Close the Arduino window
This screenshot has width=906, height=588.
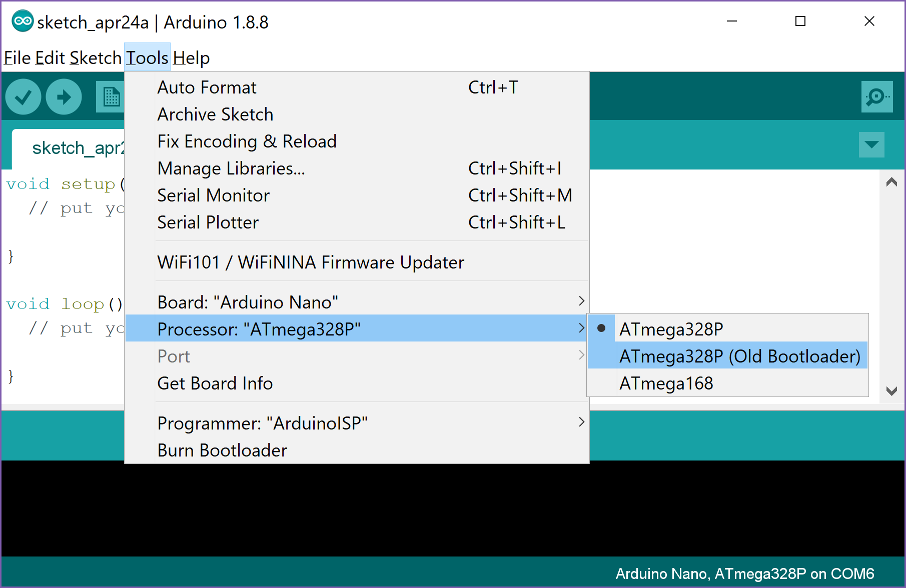[869, 21]
